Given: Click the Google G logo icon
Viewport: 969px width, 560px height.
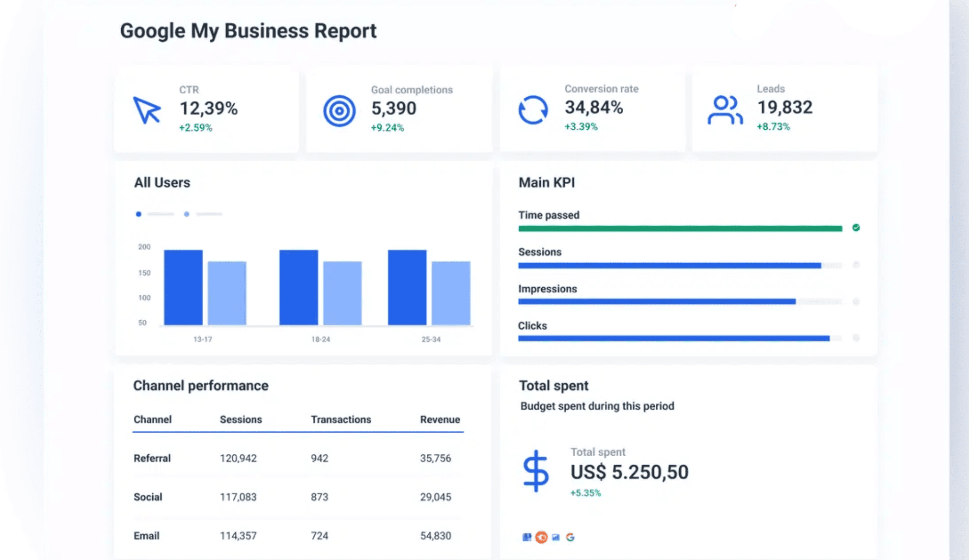Looking at the screenshot, I should click(570, 537).
